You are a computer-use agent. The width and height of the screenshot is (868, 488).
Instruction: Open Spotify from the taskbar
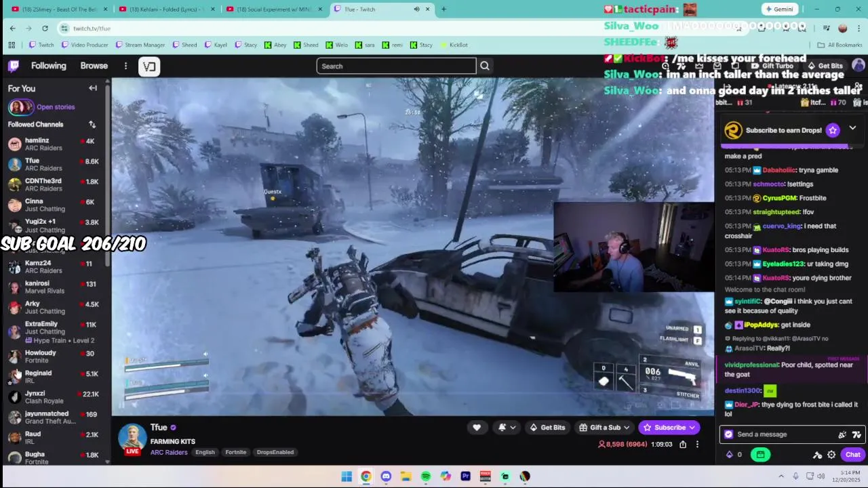(x=426, y=476)
